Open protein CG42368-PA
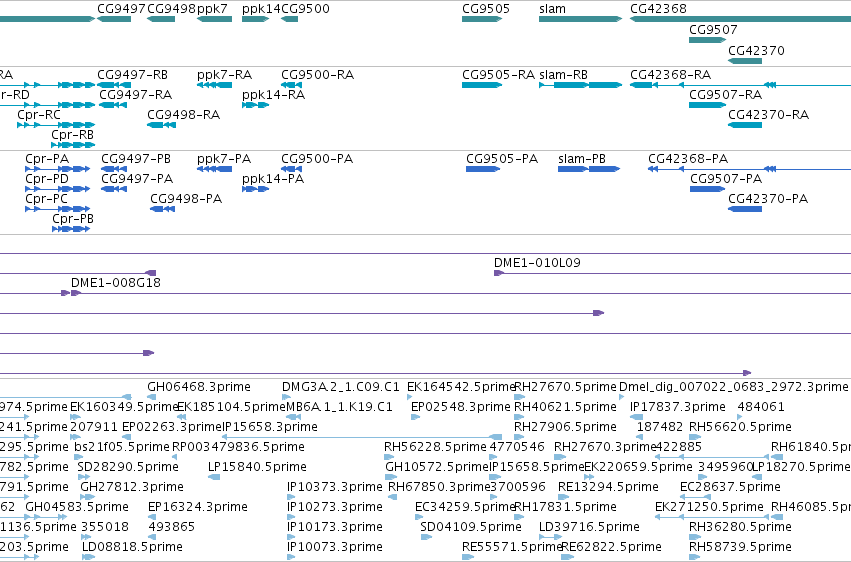Screen dimensions: 851x562 tap(688, 159)
